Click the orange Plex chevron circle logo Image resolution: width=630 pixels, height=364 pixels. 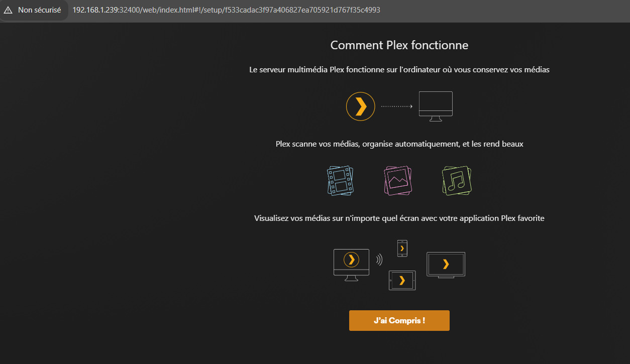[361, 106]
